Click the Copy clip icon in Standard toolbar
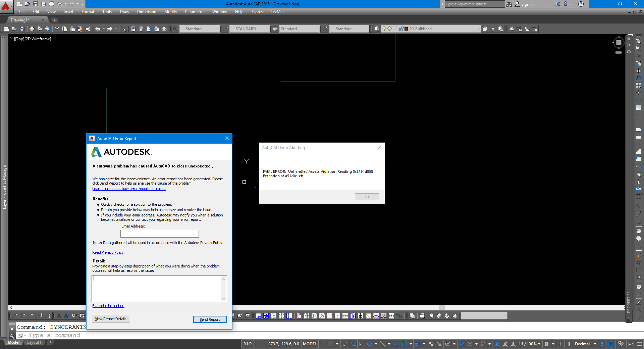 [65, 29]
